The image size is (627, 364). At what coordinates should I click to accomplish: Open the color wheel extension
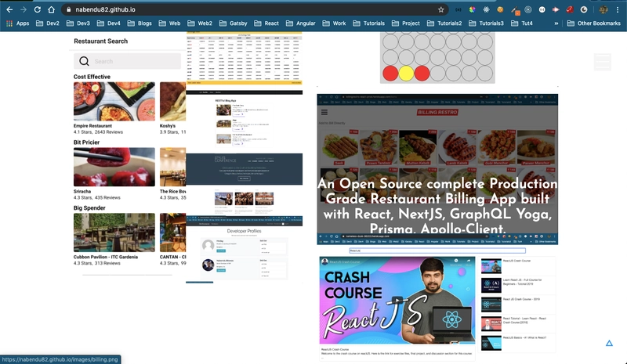coord(473,9)
